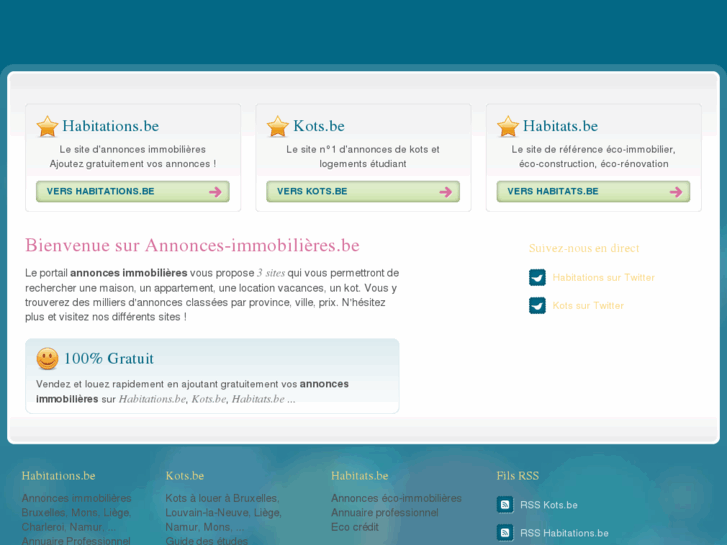Click the Twitter icon for Kots
This screenshot has width=727, height=545.
tap(537, 305)
